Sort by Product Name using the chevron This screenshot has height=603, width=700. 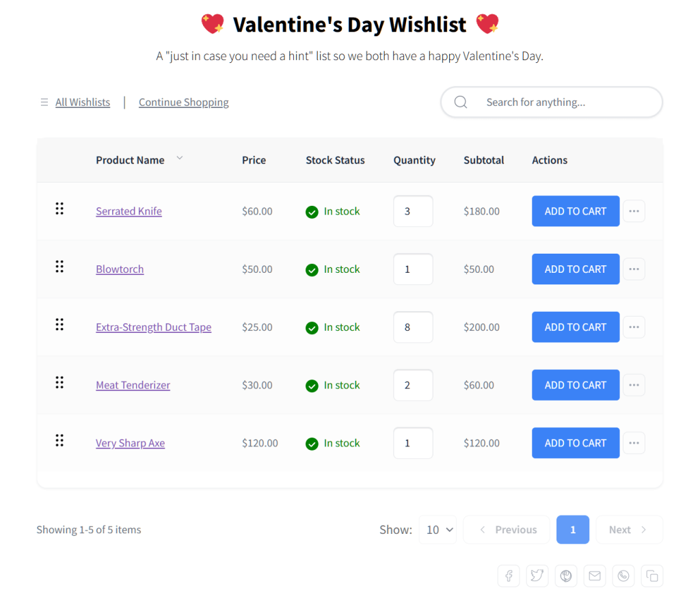[179, 158]
